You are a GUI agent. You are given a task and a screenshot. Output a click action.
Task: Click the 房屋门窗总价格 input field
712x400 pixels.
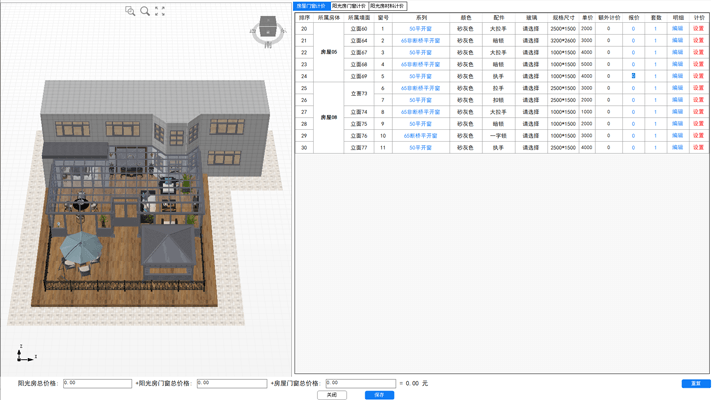(x=360, y=383)
